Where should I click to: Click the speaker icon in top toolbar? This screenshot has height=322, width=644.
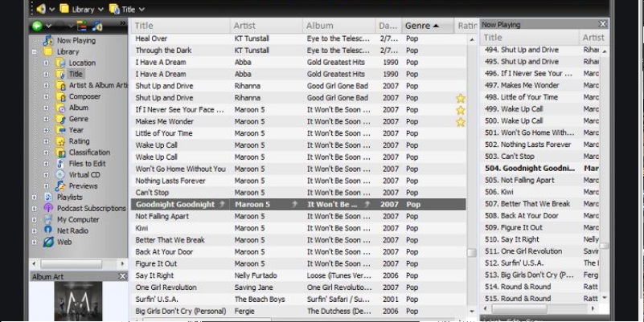point(40,9)
